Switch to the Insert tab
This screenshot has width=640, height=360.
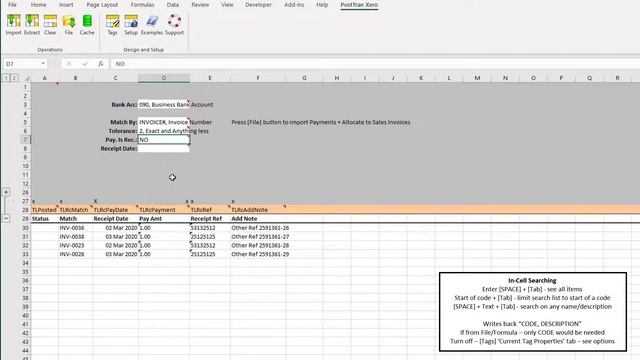[66, 5]
